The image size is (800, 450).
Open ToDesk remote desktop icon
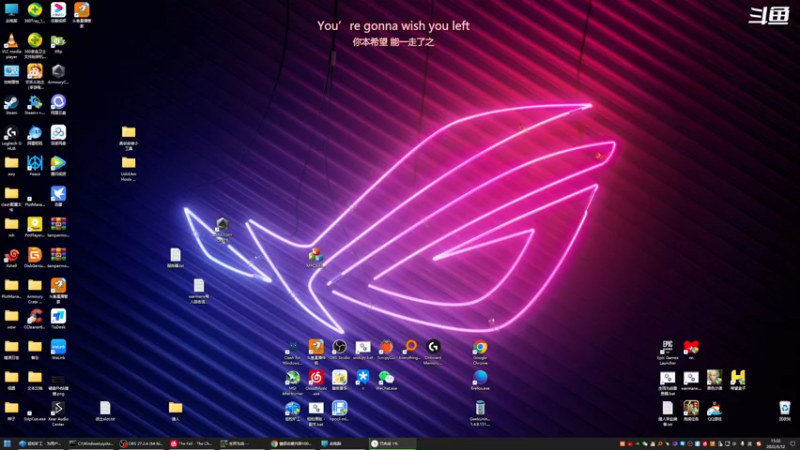(58, 319)
